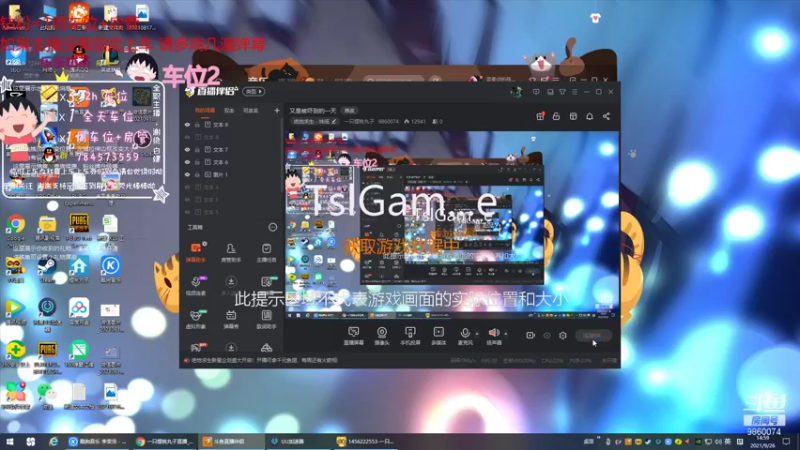Screen dimensions: 800x450
Task: Toggle preview eye in bottom toolbar
Action: click(547, 335)
